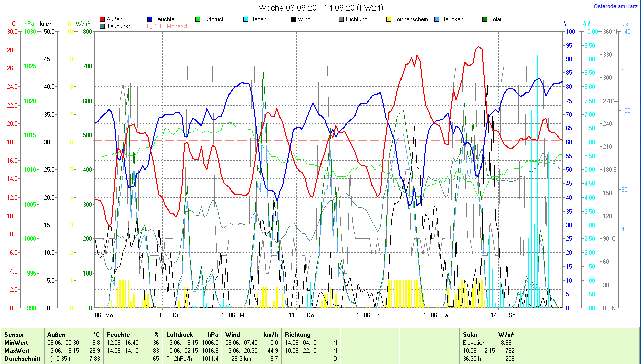Click the Helligkeit legend square
Viewport: 641px width, 364px height.
(x=436, y=19)
